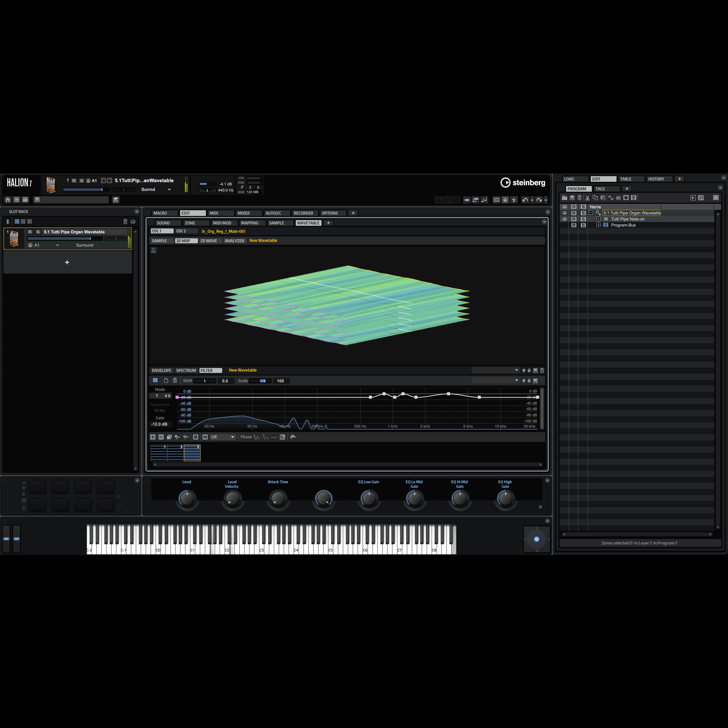Viewport: 728px width, 728px height.
Task: Mute slot 5.1 Tutti Pipe Organ Wavetable in slot rack
Action: point(30,232)
